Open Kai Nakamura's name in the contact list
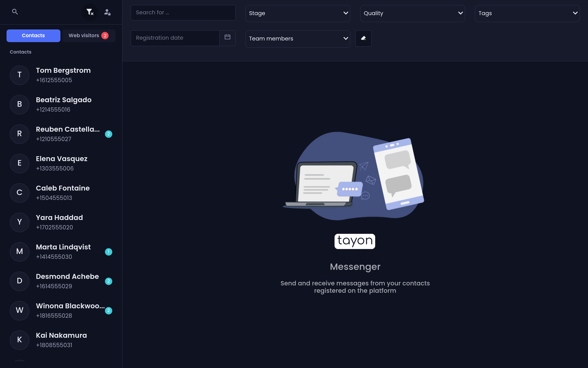This screenshot has height=368, width=588. pos(61,335)
